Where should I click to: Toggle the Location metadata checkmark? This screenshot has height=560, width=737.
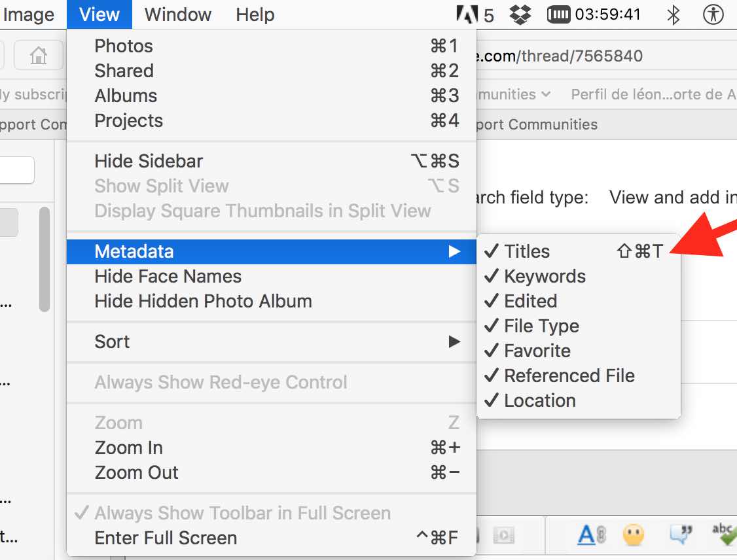point(539,400)
